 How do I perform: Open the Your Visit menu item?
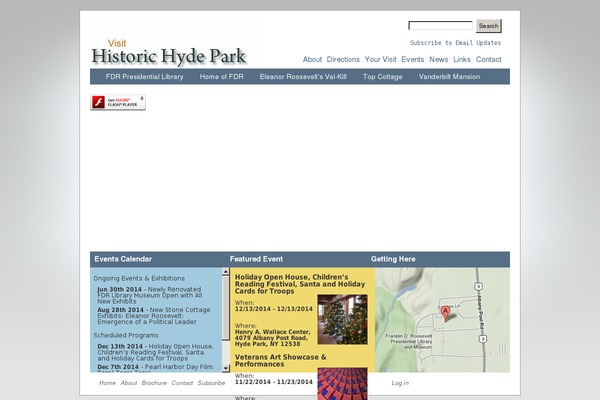pos(380,59)
